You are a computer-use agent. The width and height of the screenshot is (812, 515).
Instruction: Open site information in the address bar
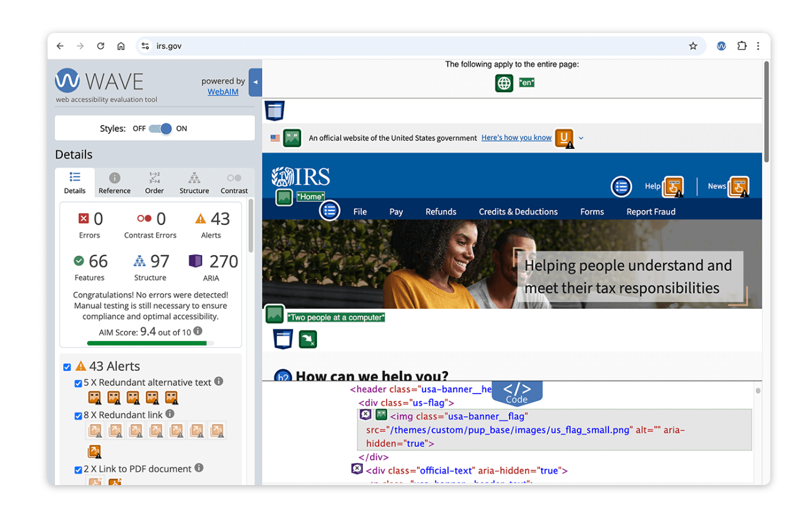click(144, 45)
